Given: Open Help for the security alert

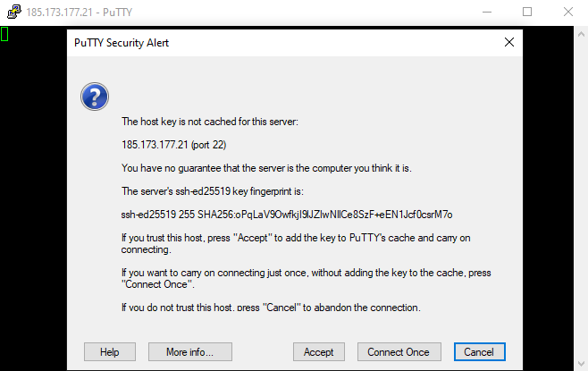Looking at the screenshot, I should (x=110, y=351).
